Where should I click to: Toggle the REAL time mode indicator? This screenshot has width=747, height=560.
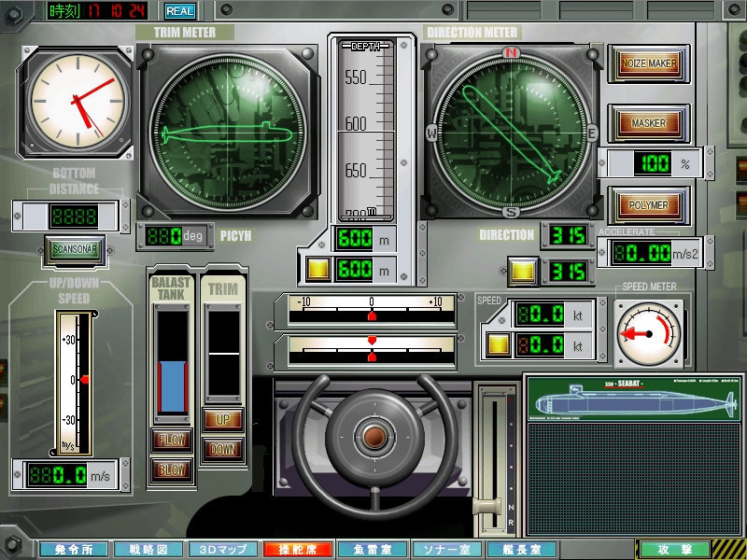(180, 11)
